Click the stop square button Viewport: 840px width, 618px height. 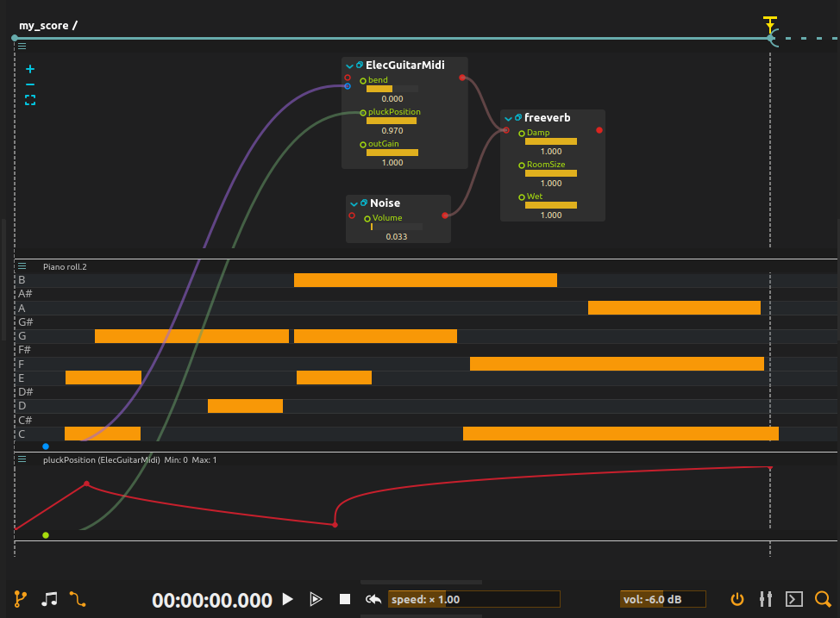345,599
